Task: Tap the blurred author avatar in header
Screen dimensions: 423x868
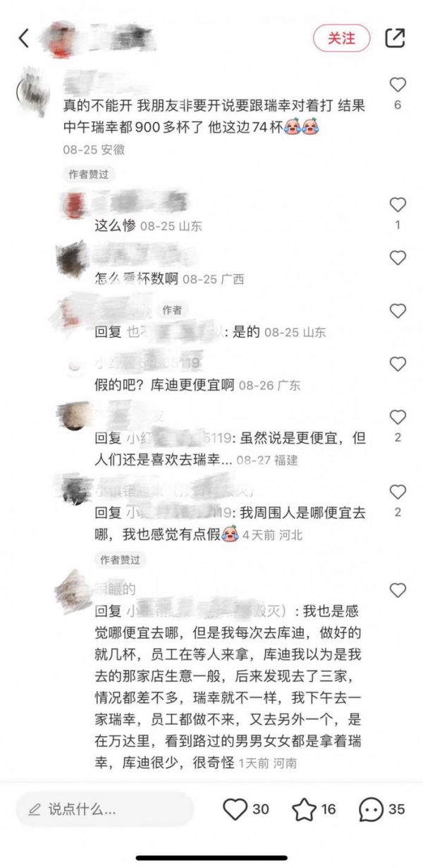Action: [62, 38]
